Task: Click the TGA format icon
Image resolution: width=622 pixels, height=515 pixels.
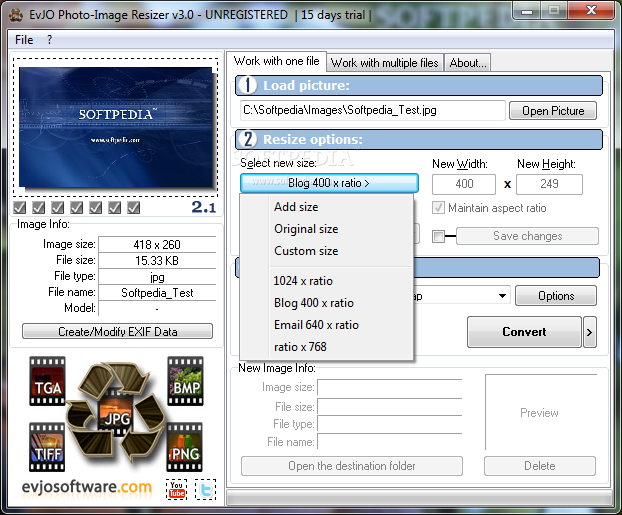Action: [47, 381]
